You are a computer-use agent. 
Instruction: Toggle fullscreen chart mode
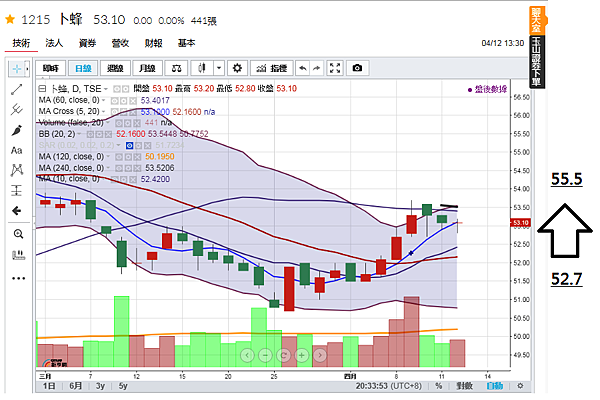pyautogui.click(x=335, y=69)
